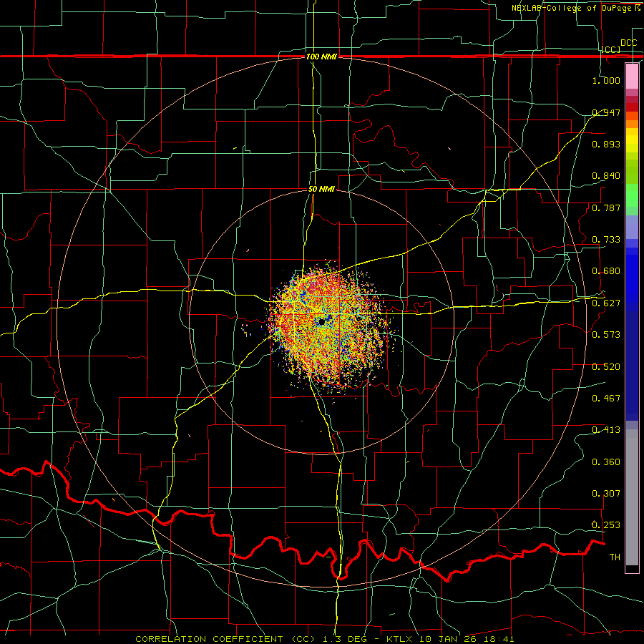Click the 0.307 scale value
Viewport: 644px width, 644px height.
[606, 494]
